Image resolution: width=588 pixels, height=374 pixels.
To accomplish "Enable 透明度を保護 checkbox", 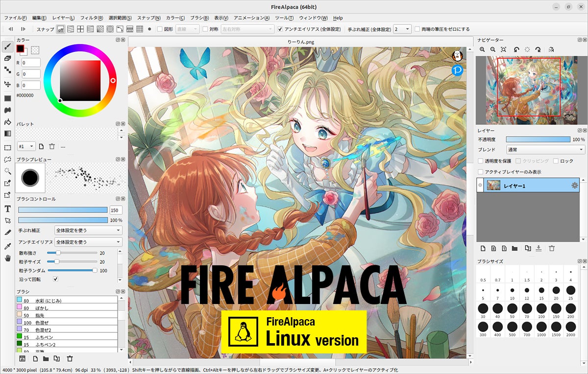I will pos(481,161).
